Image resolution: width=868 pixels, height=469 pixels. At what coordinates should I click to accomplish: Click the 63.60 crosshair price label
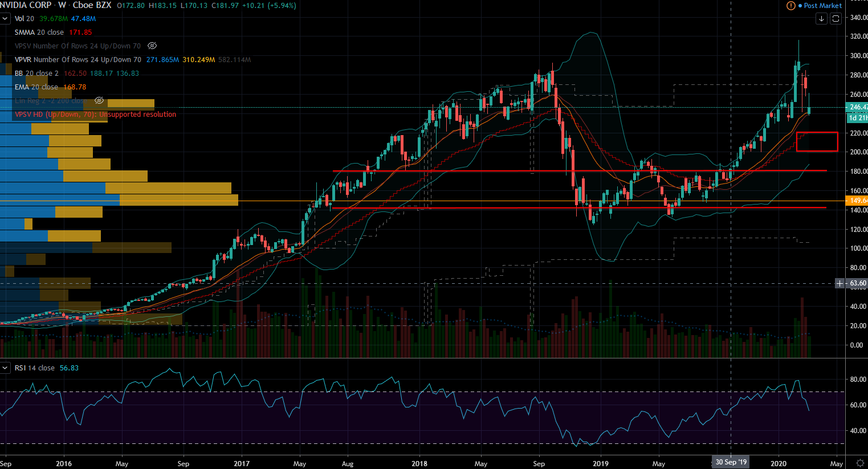point(858,283)
